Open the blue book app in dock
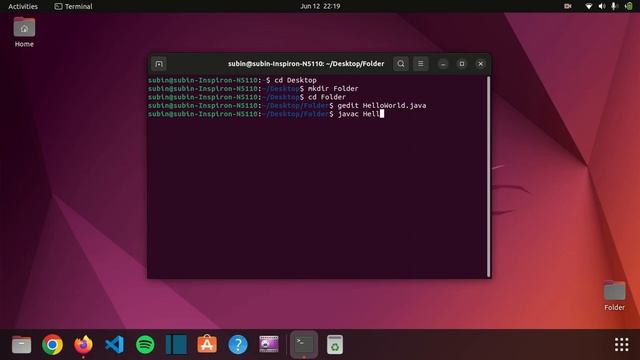This screenshot has width=640, height=360. (x=176, y=345)
